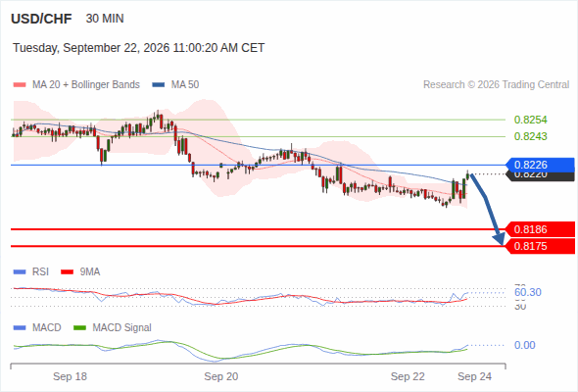Click the MACD legend label
Image resolution: width=578 pixels, height=392 pixels.
[47, 328]
